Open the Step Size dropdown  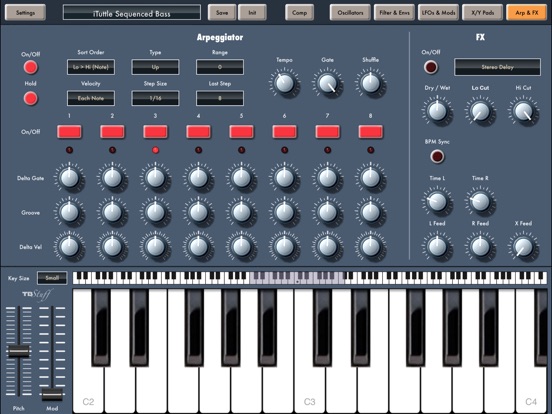coord(155,98)
